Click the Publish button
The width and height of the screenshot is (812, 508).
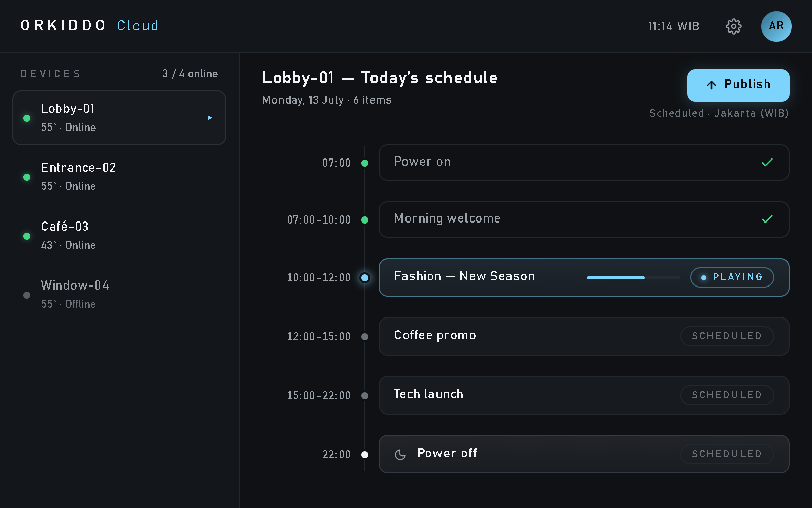(738, 85)
